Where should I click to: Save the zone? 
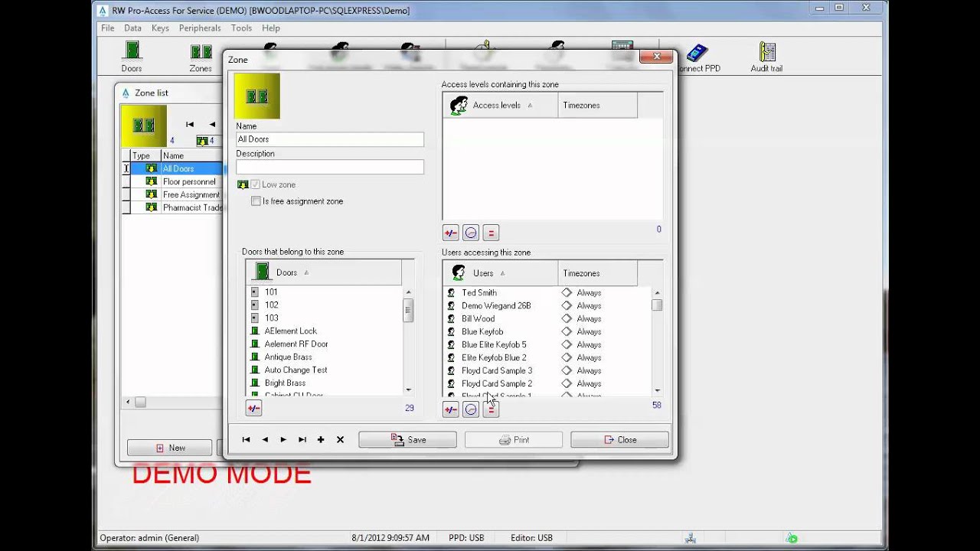tap(408, 440)
